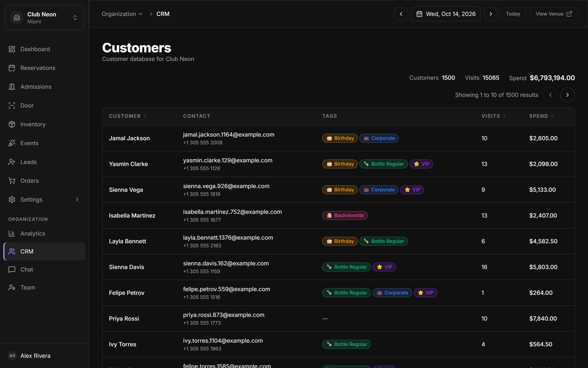The height and width of the screenshot is (368, 588).
Task: Click Jamal Jackson's Corporate tag
Action: (379, 138)
